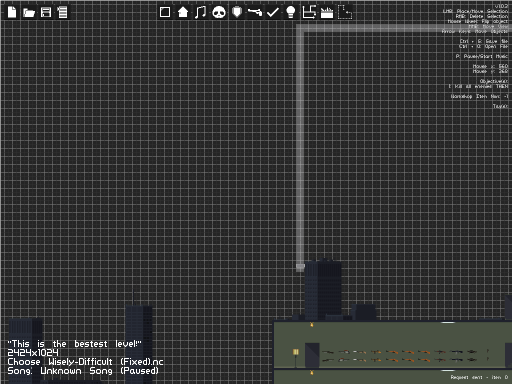
Task: Click the Objectives heading text
Action: tap(494, 81)
